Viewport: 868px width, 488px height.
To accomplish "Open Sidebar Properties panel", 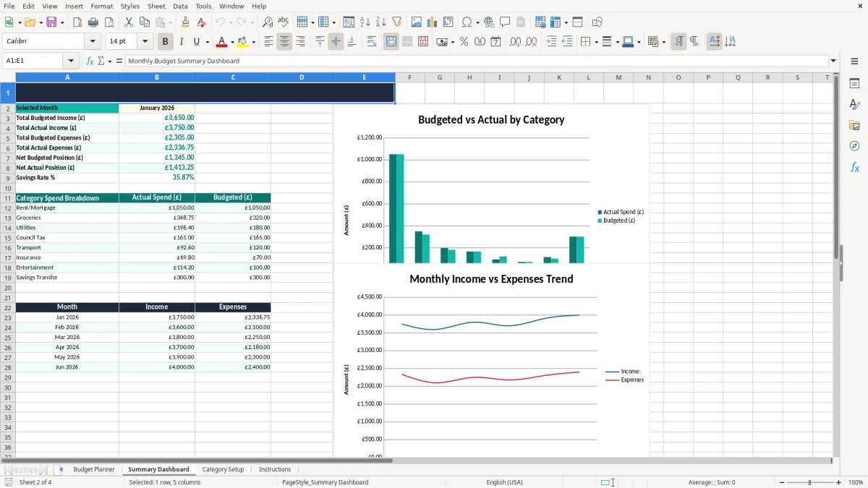I will pyautogui.click(x=854, y=84).
